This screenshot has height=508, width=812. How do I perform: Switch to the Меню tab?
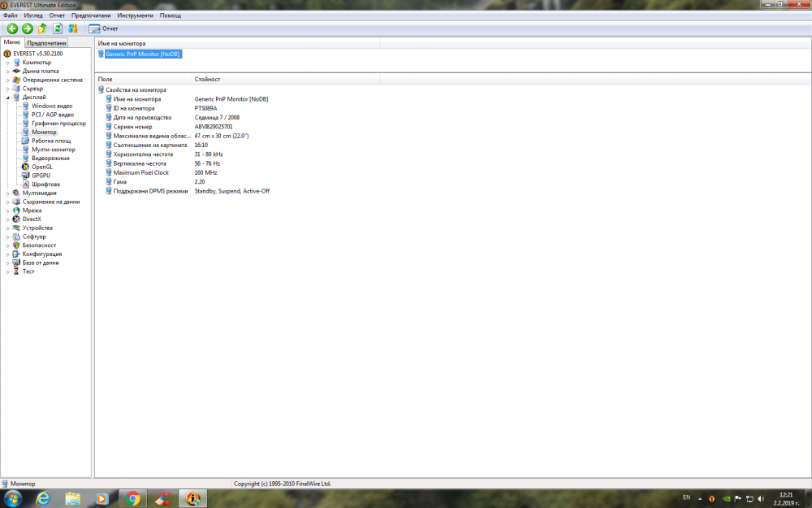[x=12, y=42]
